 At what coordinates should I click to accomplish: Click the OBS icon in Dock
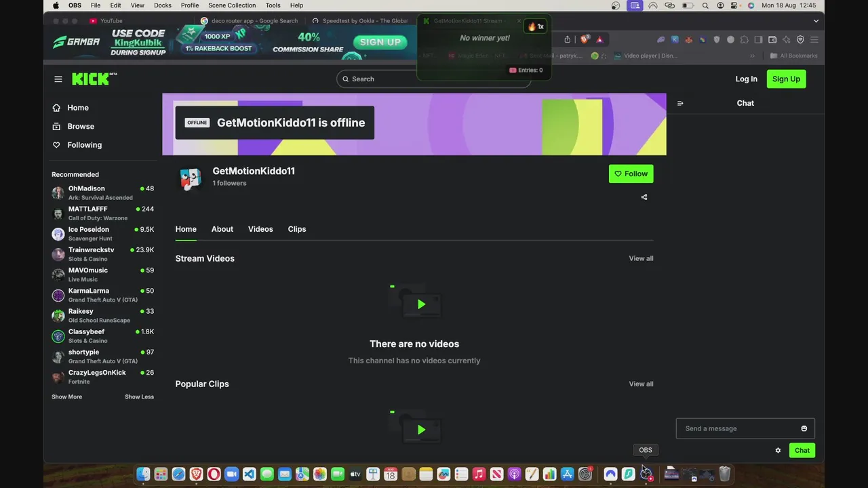click(646, 474)
